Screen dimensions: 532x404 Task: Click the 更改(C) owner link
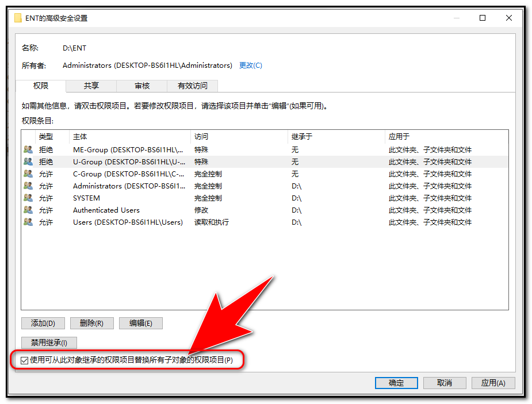pyautogui.click(x=250, y=66)
